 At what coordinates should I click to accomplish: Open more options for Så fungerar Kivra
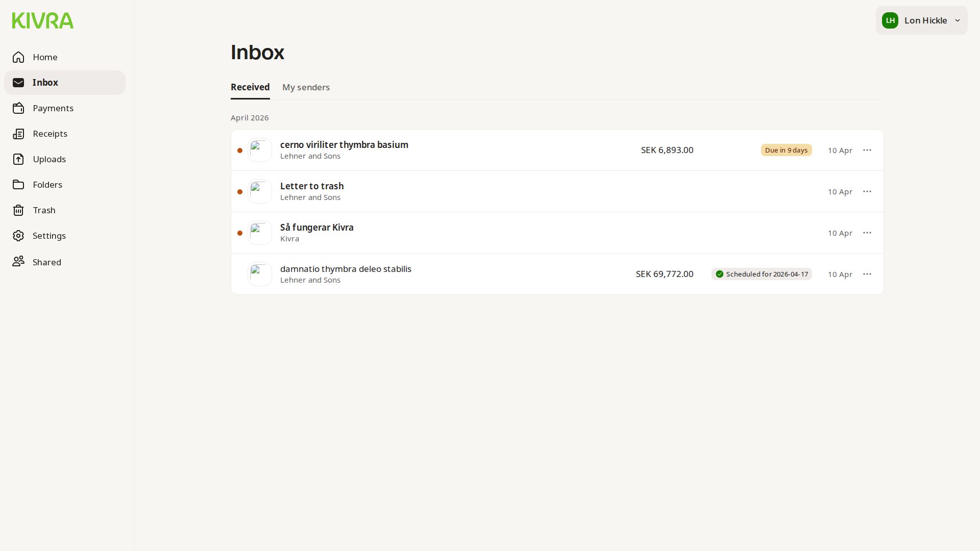click(x=867, y=233)
